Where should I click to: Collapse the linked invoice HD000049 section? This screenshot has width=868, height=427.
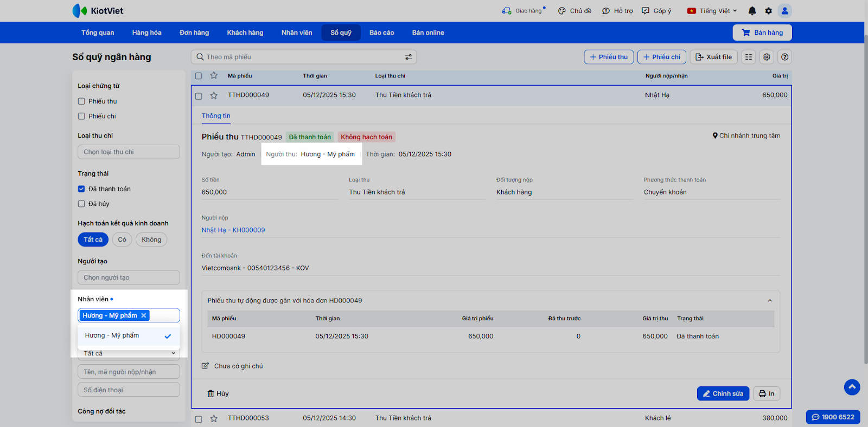(x=769, y=301)
